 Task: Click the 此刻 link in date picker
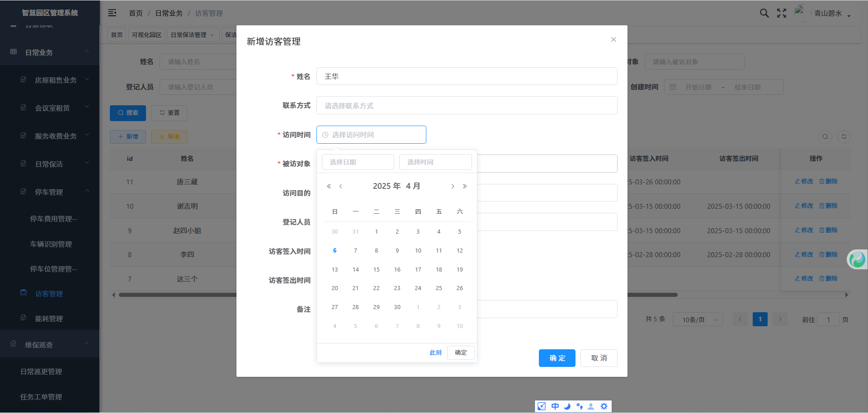tap(435, 352)
